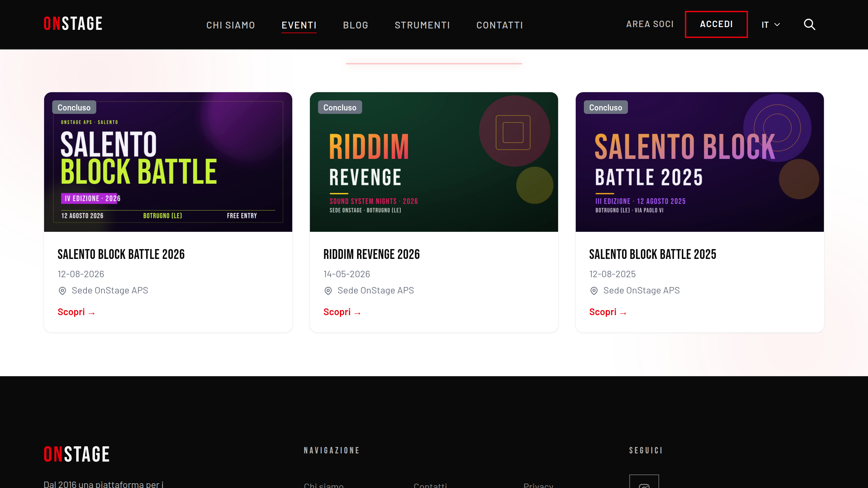The height and width of the screenshot is (488, 868).
Task: Click the date 12-08-2025
Action: pos(612,274)
